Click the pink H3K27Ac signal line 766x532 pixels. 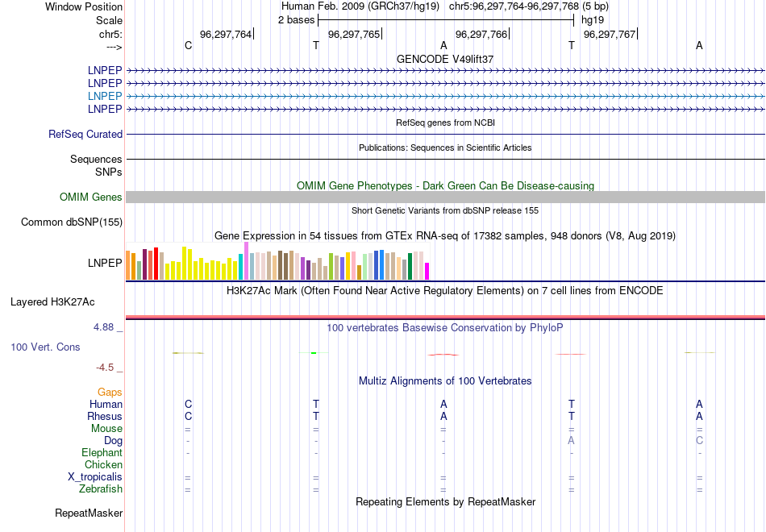[x=445, y=317]
